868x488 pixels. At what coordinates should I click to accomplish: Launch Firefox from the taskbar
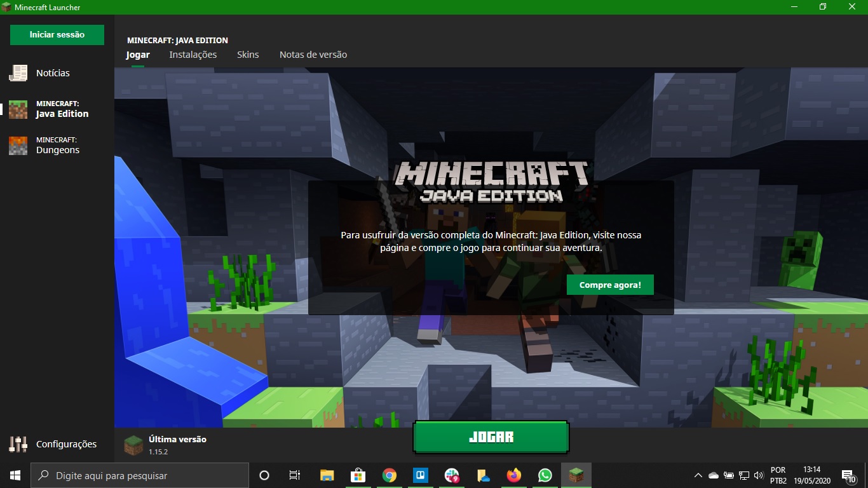point(514,475)
